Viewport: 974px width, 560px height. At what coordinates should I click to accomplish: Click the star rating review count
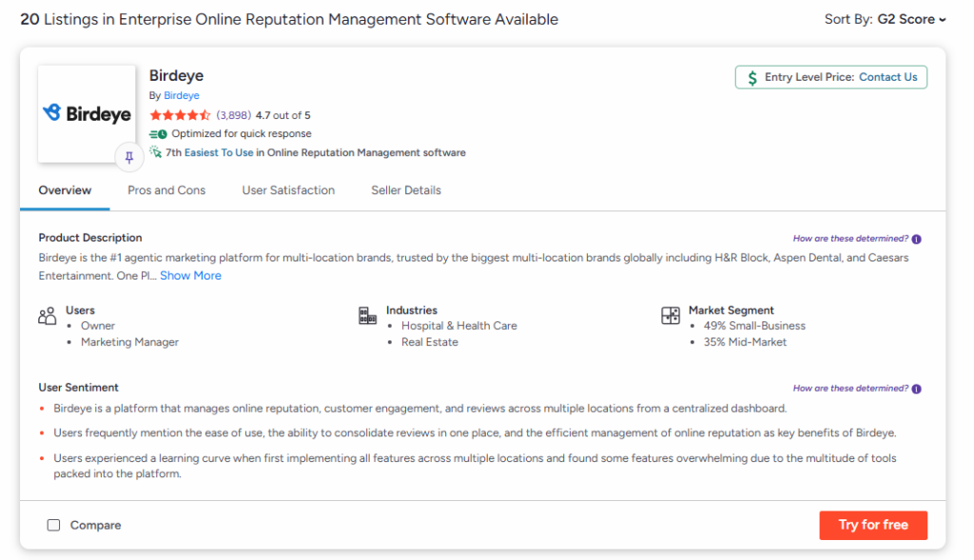coord(234,115)
